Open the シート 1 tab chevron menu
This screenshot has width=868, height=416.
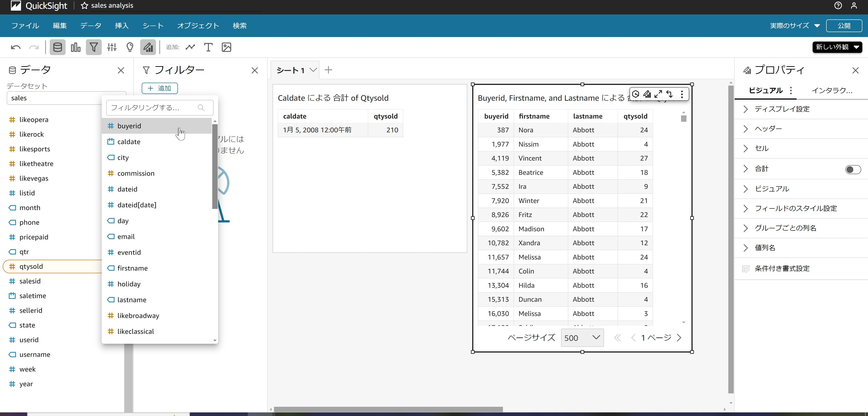click(313, 70)
